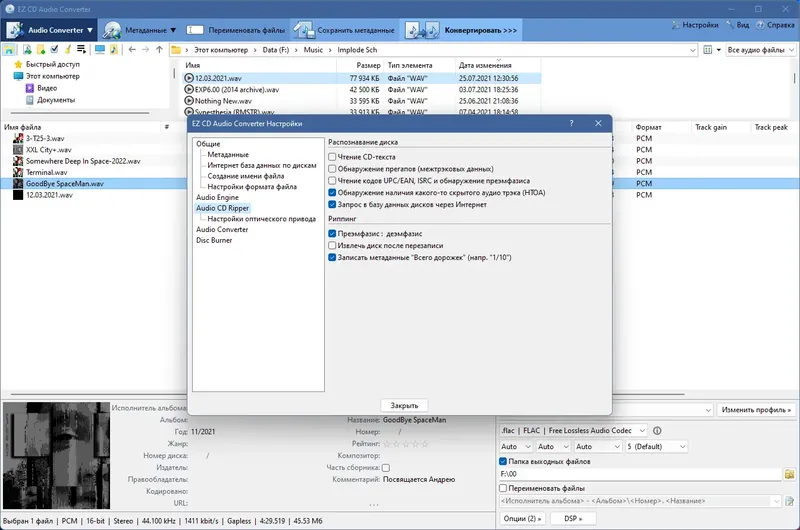Go back with the left arrow icon
The image size is (800, 530).
point(132,49)
